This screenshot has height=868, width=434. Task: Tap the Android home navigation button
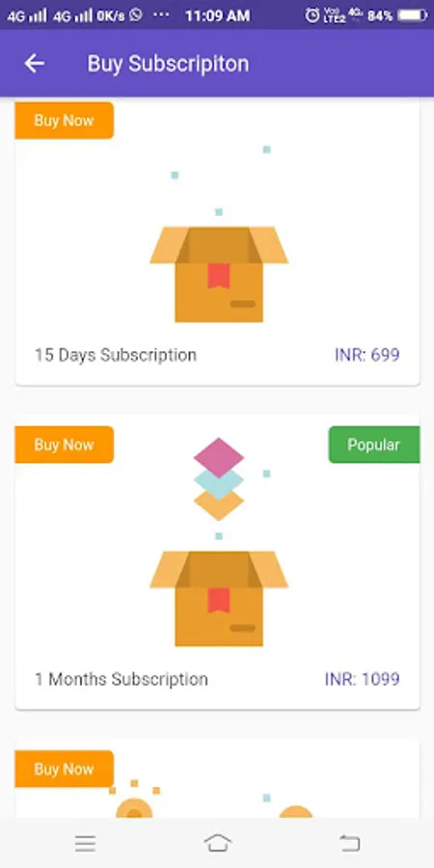pos(218,843)
